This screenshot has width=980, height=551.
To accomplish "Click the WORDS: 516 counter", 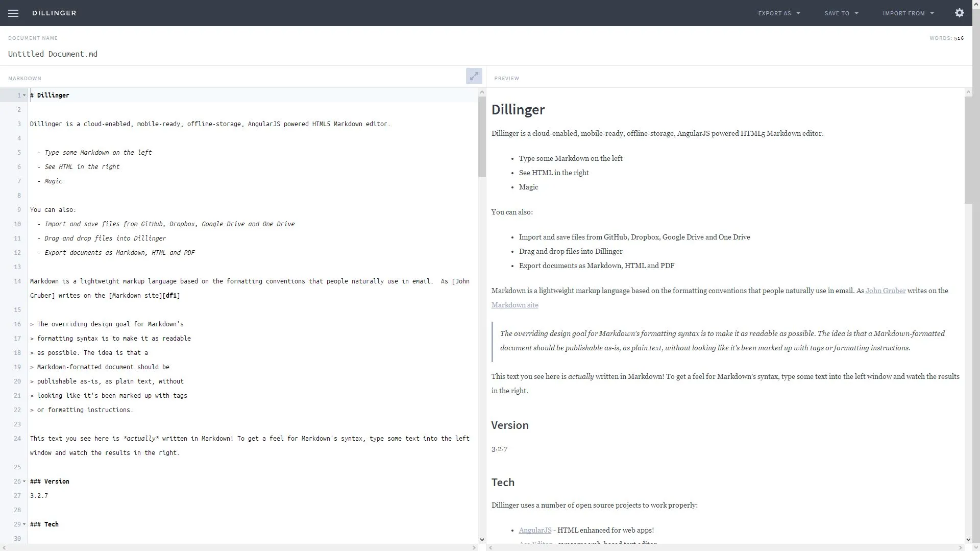I will click(947, 38).
